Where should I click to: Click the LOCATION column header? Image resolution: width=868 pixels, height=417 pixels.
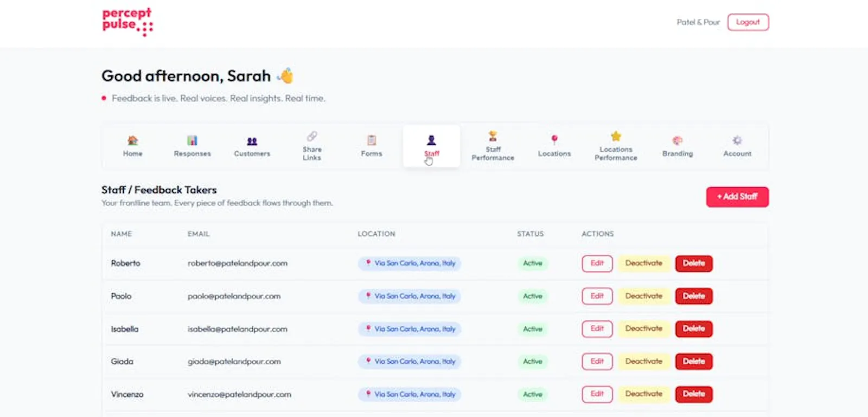(x=376, y=234)
